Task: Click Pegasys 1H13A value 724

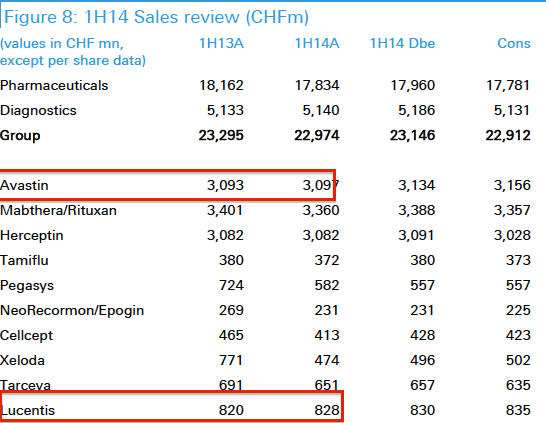Action: click(231, 285)
